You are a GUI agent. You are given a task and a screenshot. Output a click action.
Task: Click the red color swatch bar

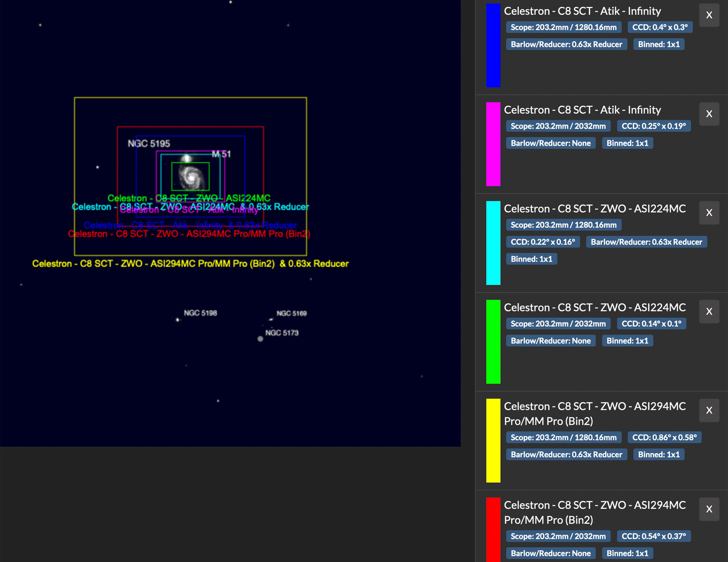[493, 530]
